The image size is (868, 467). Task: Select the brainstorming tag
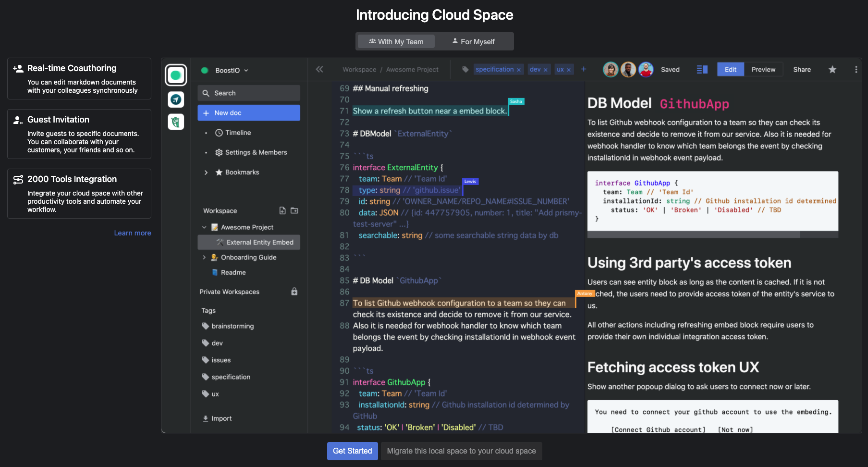click(228, 326)
